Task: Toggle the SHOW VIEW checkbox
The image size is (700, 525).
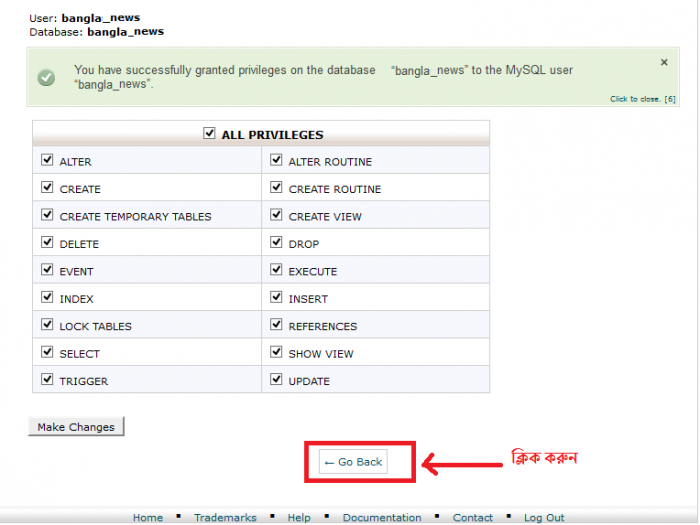Action: click(x=276, y=352)
